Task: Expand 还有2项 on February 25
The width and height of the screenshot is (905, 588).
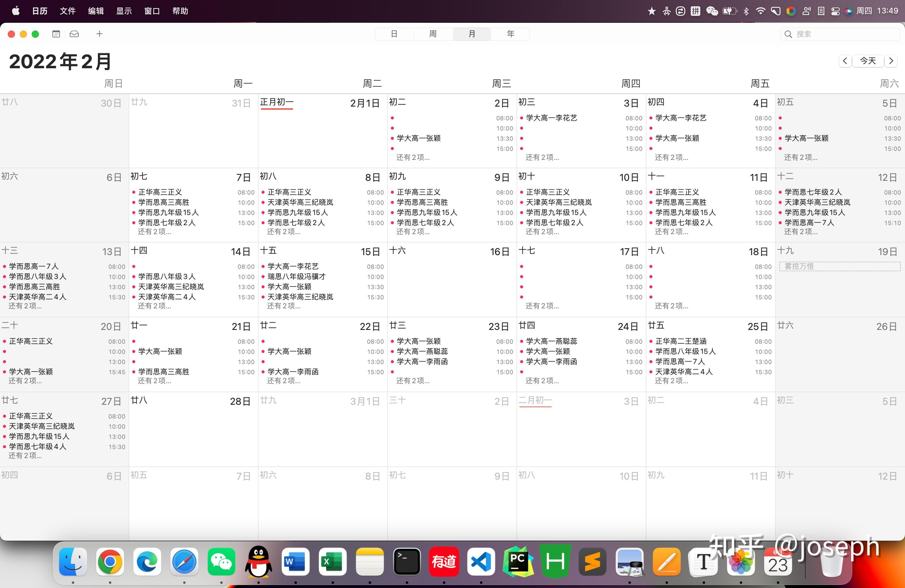Action: (672, 381)
